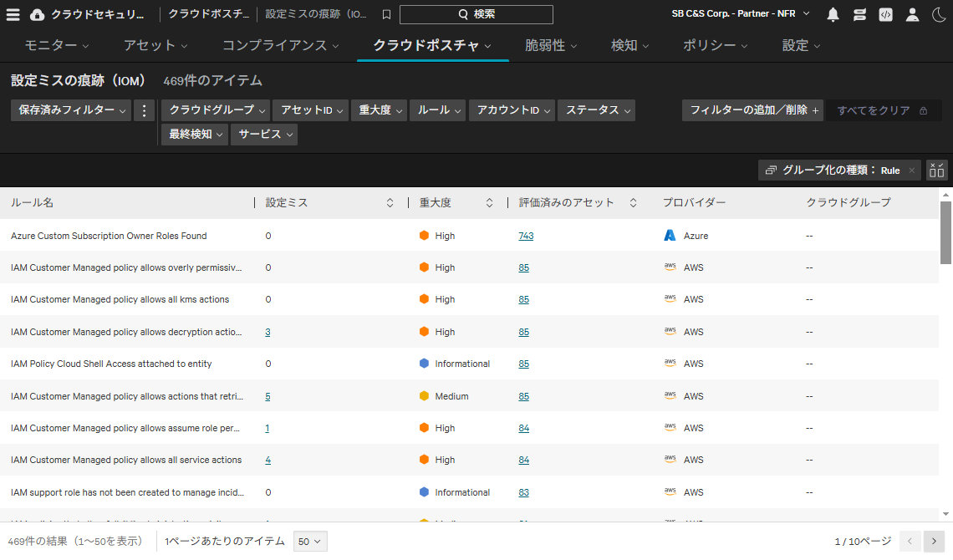Screen dimensions: 953x560
Task: Open the コンプライアンス menu
Action: (280, 46)
